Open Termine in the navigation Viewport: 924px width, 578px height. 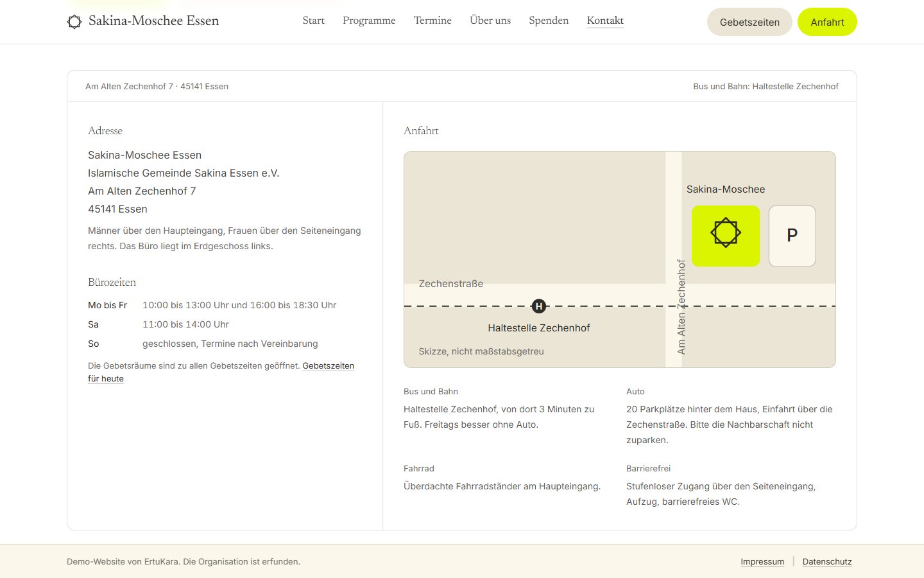tap(432, 21)
